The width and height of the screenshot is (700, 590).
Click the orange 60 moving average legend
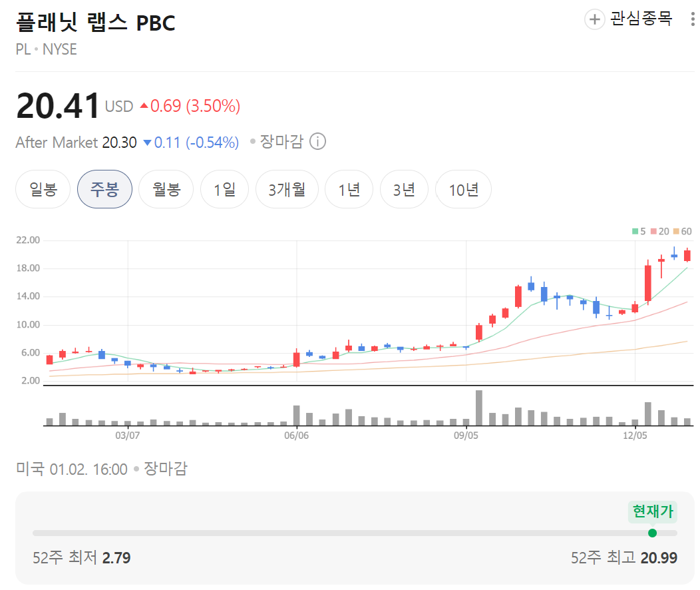tap(683, 231)
